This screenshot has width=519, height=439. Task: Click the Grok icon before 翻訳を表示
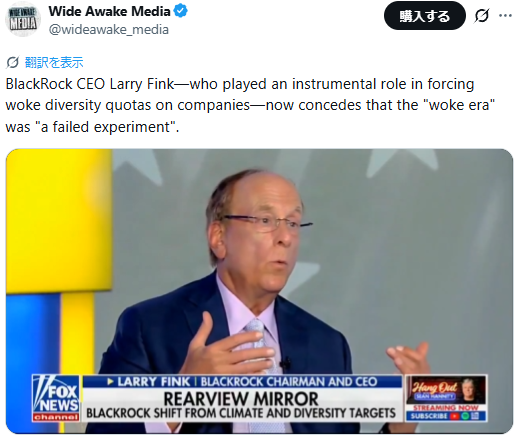(13, 62)
